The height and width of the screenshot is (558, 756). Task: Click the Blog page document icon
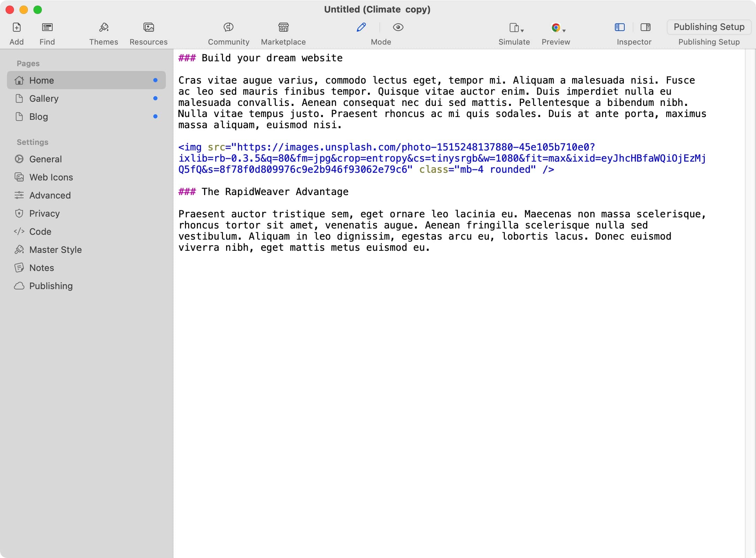tap(19, 116)
